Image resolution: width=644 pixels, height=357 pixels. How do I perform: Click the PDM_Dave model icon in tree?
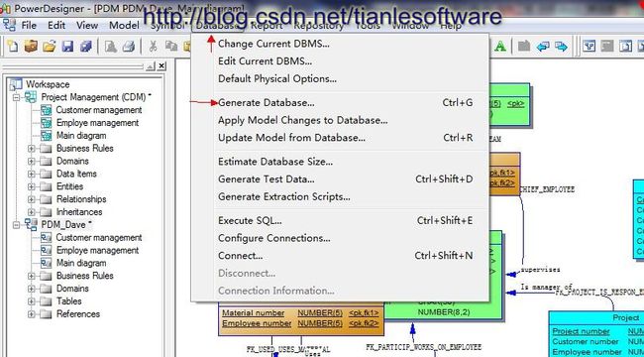[x=31, y=224]
